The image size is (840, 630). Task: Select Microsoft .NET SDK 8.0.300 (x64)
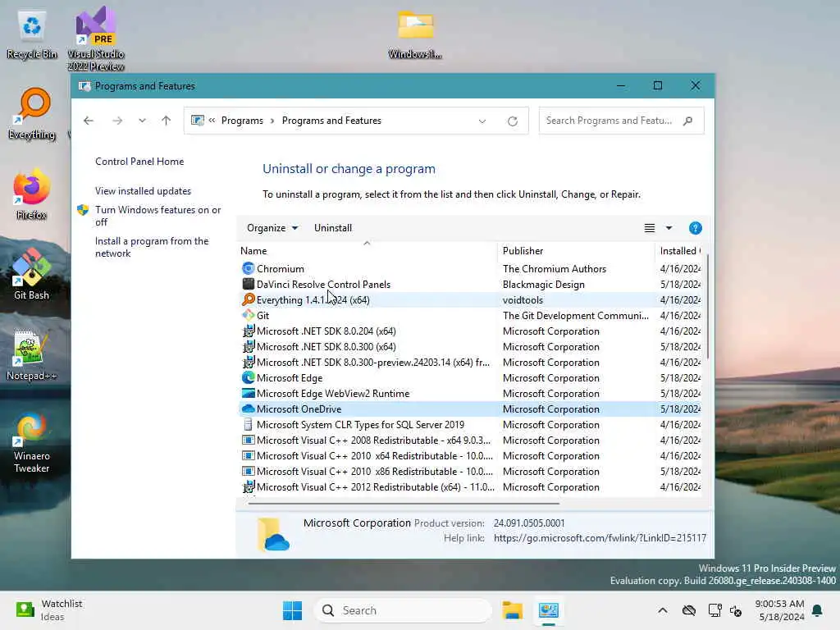tap(468, 347)
